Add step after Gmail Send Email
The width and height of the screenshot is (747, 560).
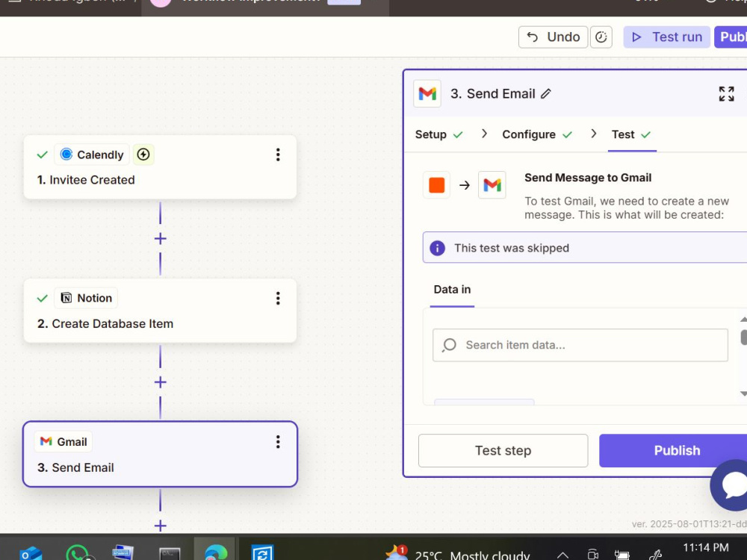coord(160,526)
